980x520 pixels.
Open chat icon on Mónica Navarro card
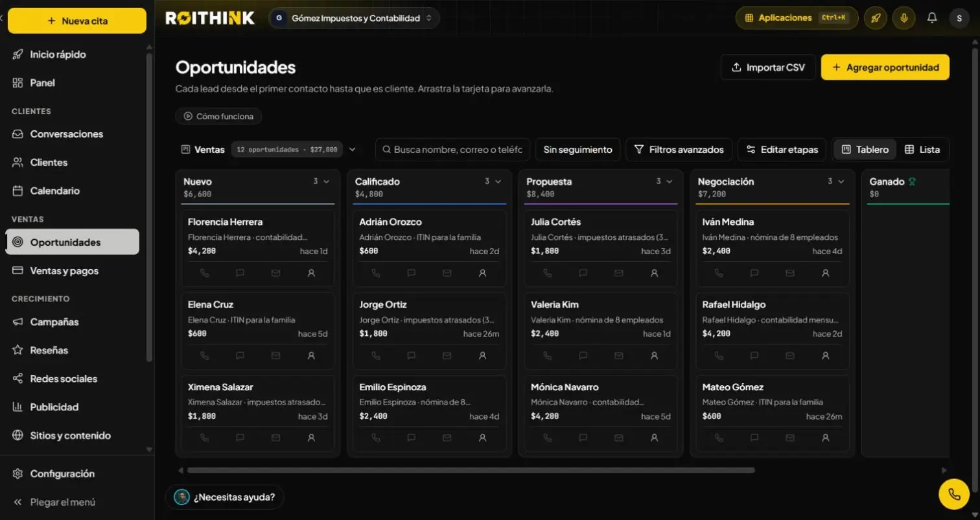[583, 438]
